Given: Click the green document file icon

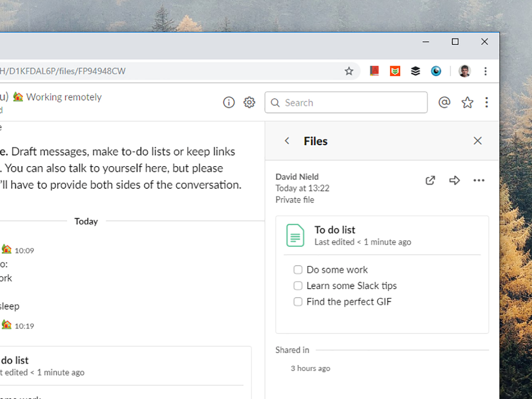Looking at the screenshot, I should click(295, 235).
